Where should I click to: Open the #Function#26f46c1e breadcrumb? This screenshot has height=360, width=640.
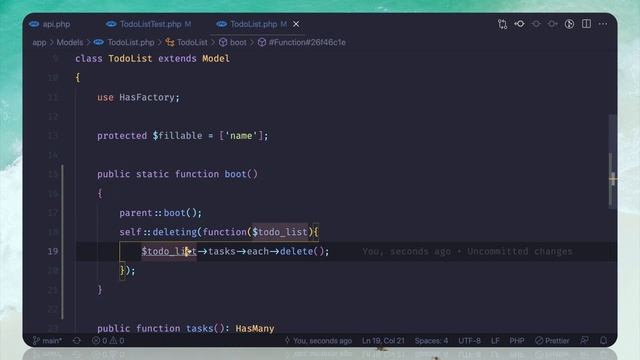coord(302,42)
